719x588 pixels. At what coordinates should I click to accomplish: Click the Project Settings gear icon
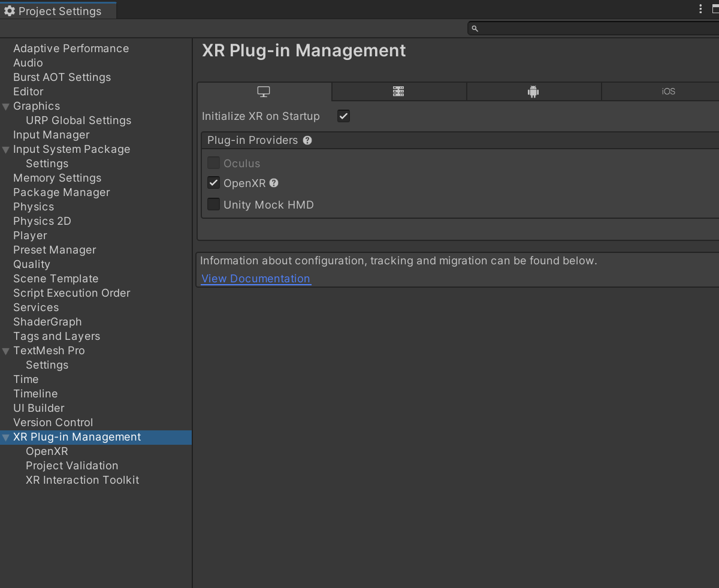click(x=10, y=11)
